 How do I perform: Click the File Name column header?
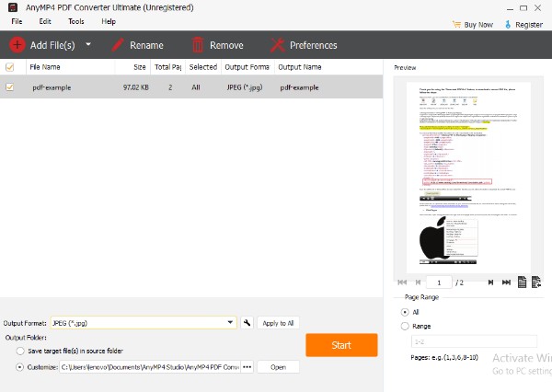[x=45, y=67]
